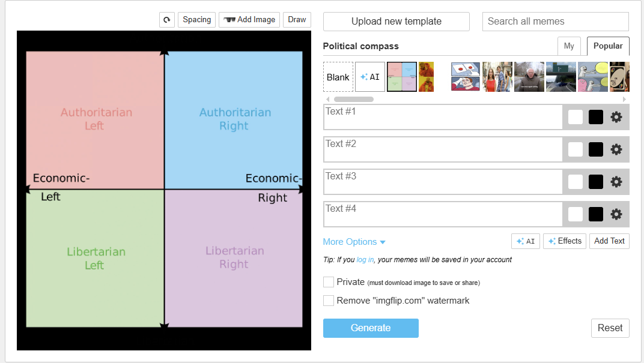644x363 pixels.
Task: Click the Text #2 input field
Action: point(443,149)
